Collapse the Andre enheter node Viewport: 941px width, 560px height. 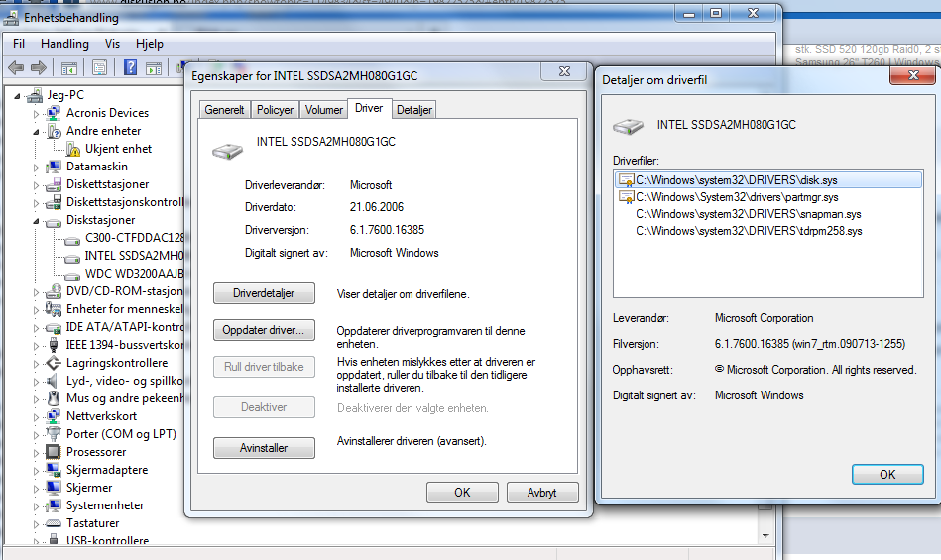click(36, 131)
